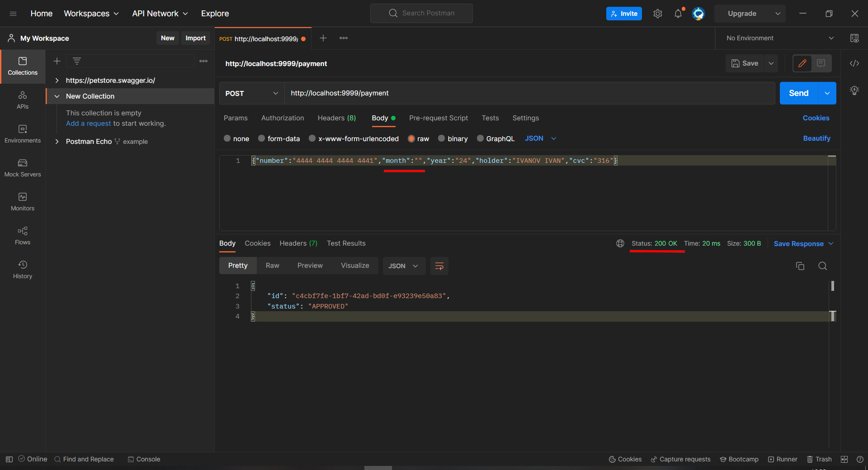Screen dimensions: 868x470
Task: Select the form-data body type
Action: [x=262, y=139]
